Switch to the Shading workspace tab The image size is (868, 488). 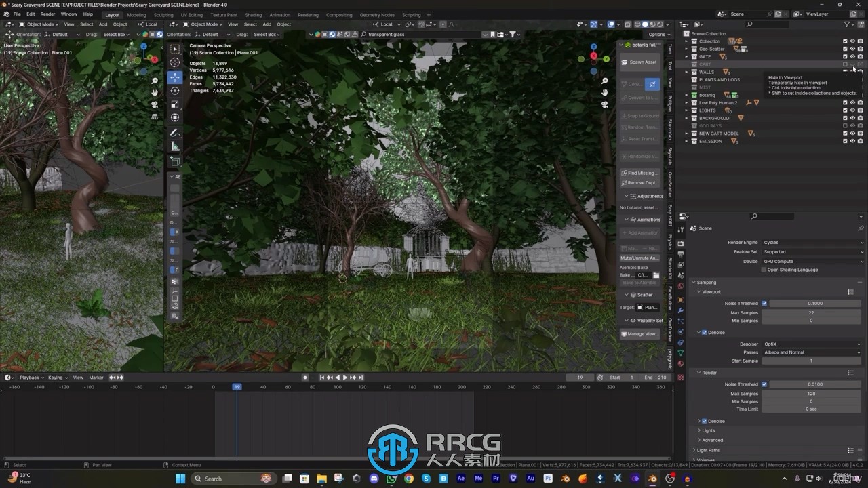[253, 15]
